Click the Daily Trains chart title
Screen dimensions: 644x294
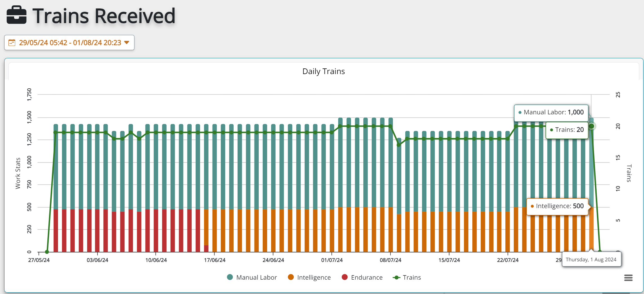pos(323,71)
